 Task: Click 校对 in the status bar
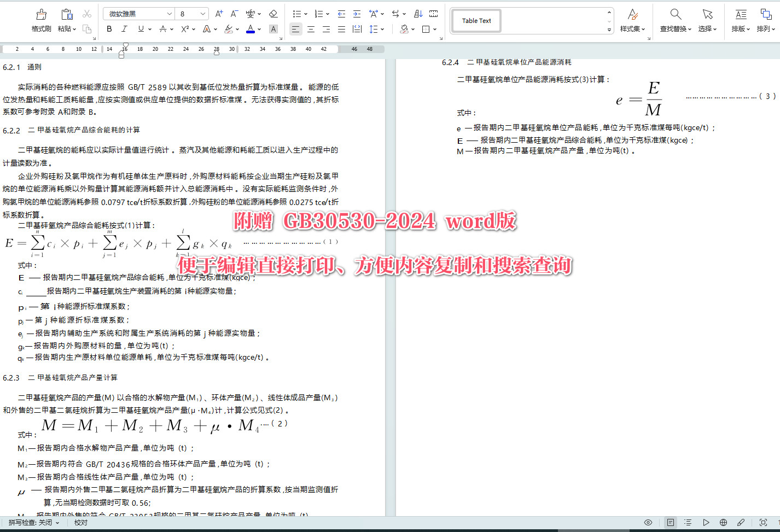coord(80,522)
